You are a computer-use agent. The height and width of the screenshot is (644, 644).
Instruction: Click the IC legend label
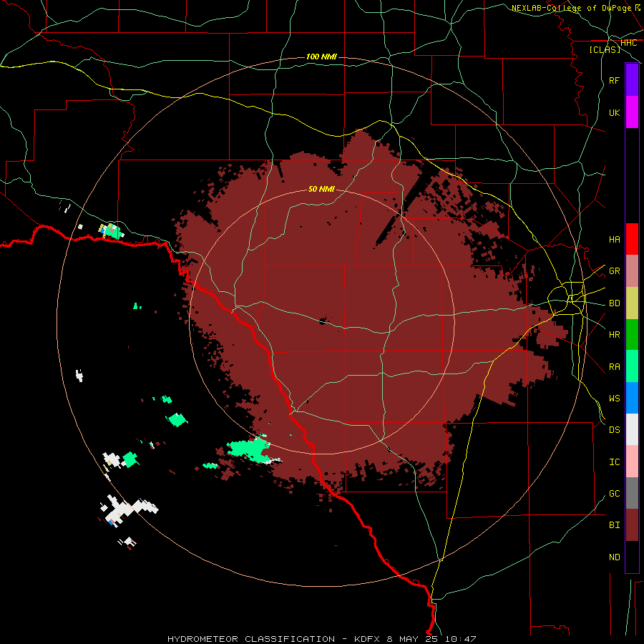[x=615, y=462]
